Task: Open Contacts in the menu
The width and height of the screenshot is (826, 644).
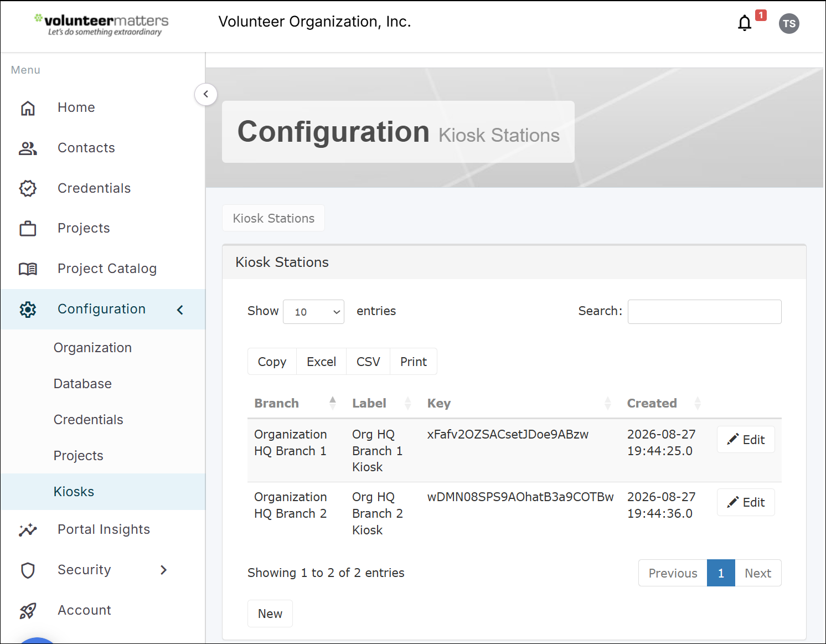Action: pyautogui.click(x=86, y=148)
